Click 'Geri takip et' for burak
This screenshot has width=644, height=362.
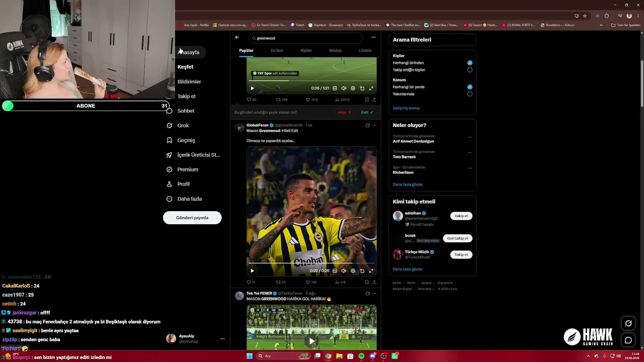457,238
